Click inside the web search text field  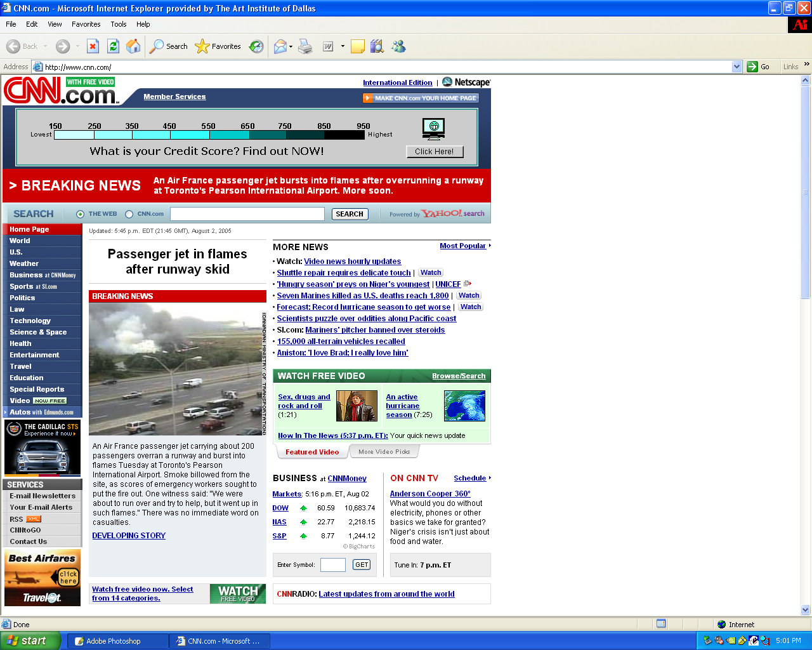coord(247,214)
